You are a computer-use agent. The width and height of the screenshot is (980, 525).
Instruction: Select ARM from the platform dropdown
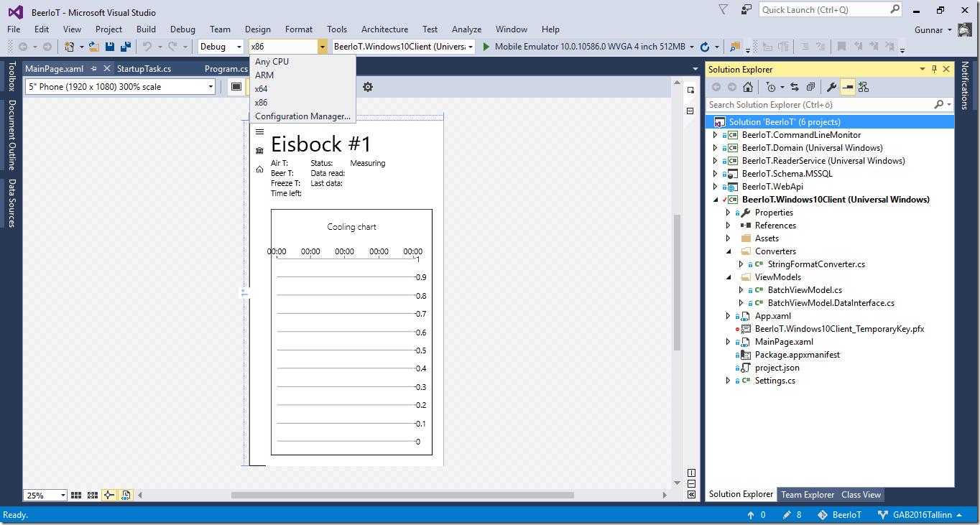tap(264, 75)
